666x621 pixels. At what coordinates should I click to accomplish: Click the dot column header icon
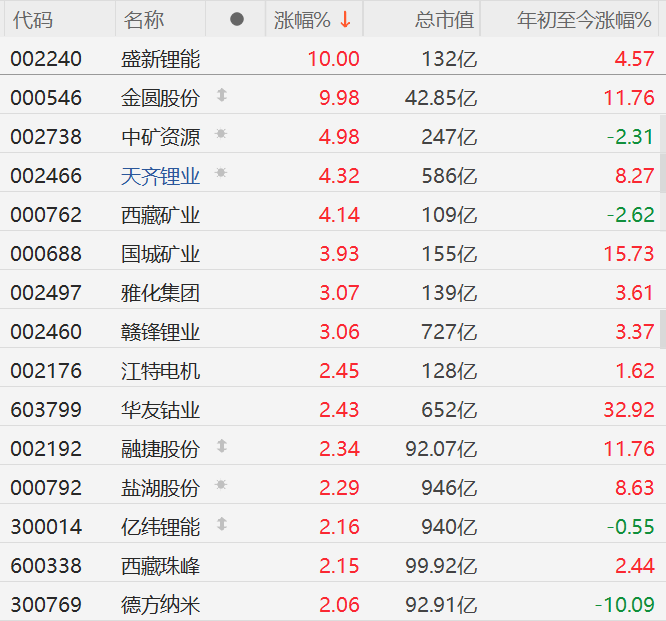click(x=237, y=19)
